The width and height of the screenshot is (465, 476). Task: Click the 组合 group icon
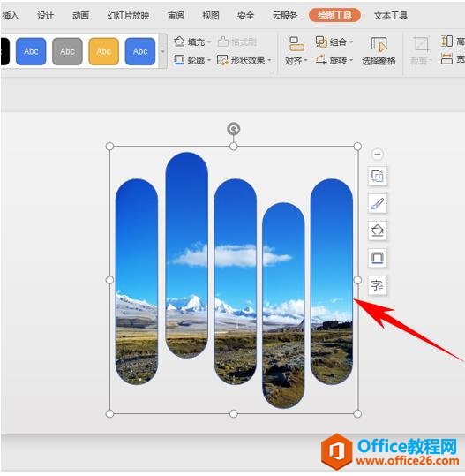coord(321,42)
